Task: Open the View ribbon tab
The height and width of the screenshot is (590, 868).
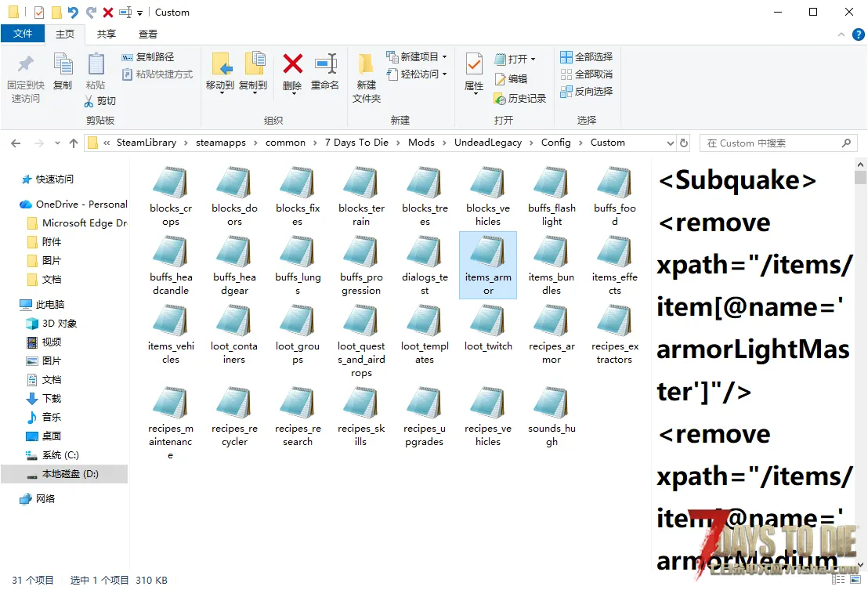Action: pos(148,34)
